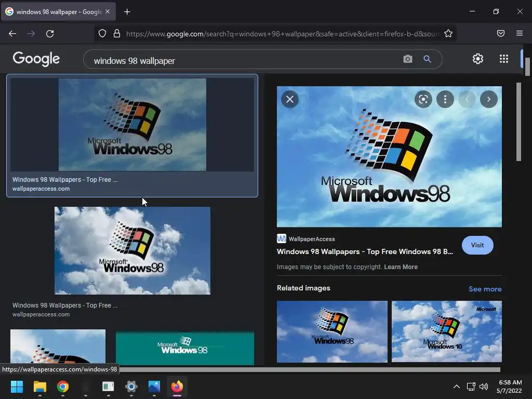Open the Learn More copyright link
The image size is (532, 399).
click(x=401, y=267)
